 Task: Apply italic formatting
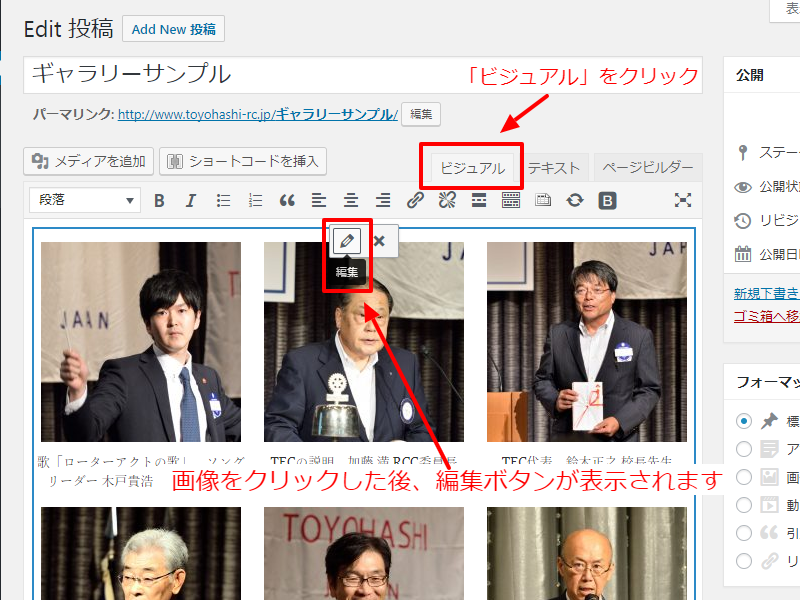tap(191, 200)
